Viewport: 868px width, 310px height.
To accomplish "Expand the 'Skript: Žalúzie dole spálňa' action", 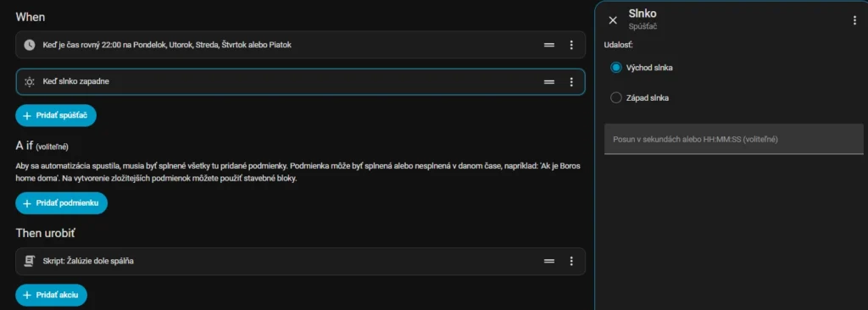I will pyautogui.click(x=300, y=261).
